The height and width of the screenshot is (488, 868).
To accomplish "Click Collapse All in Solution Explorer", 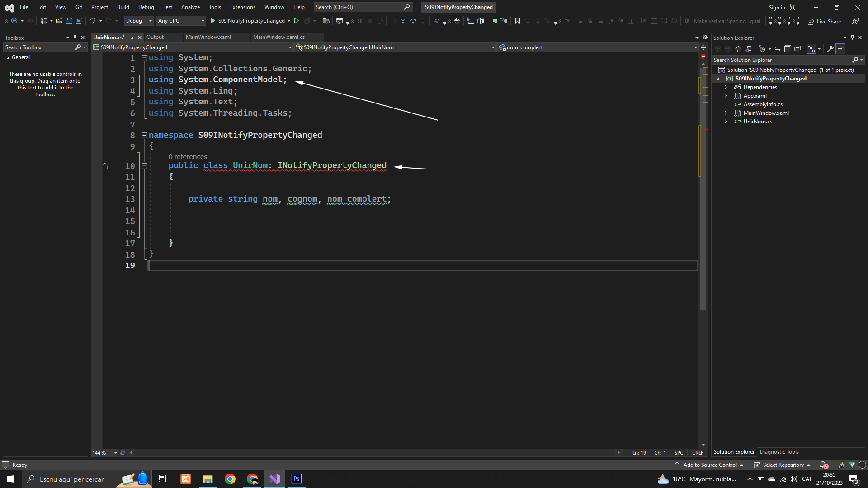I will click(x=788, y=49).
